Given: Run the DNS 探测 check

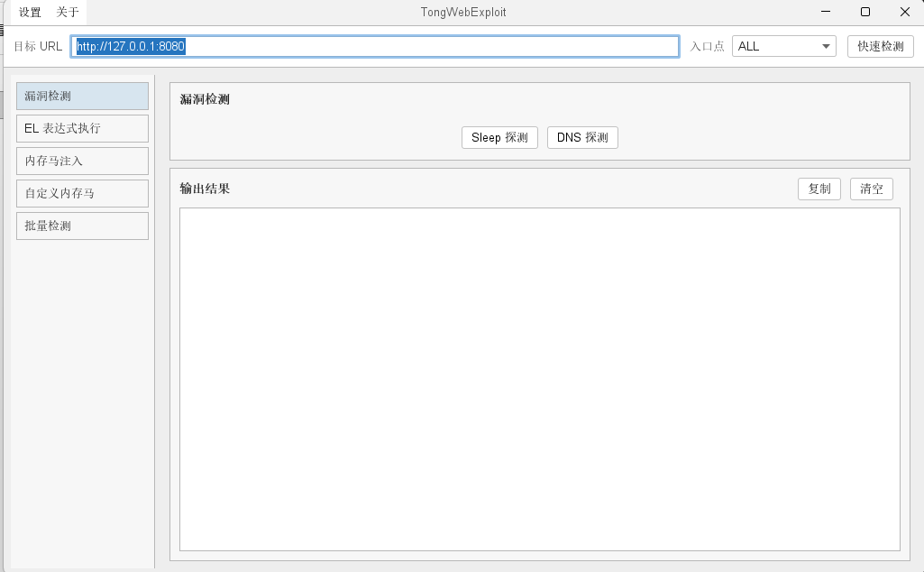Looking at the screenshot, I should click(x=582, y=137).
